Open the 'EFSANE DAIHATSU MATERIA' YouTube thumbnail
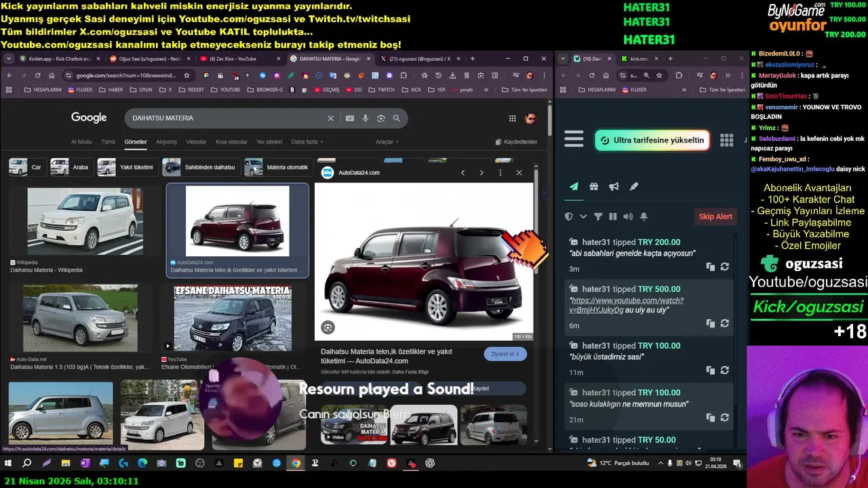 pyautogui.click(x=233, y=319)
